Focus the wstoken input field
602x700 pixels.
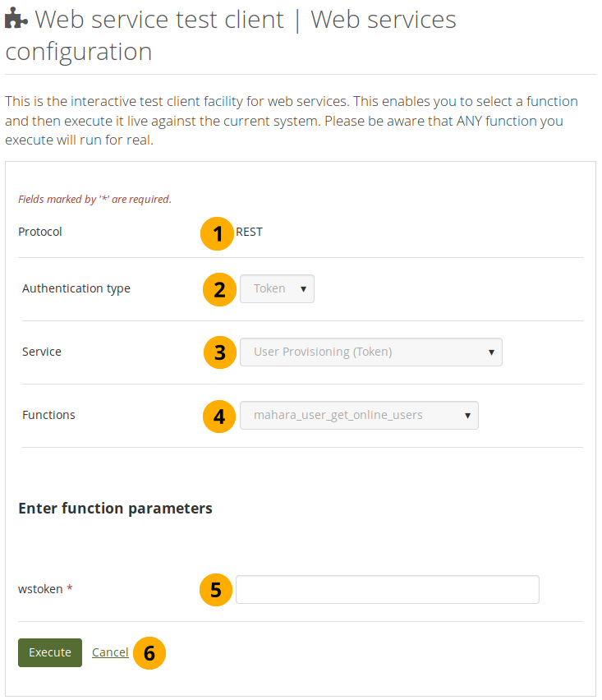pyautogui.click(x=387, y=590)
